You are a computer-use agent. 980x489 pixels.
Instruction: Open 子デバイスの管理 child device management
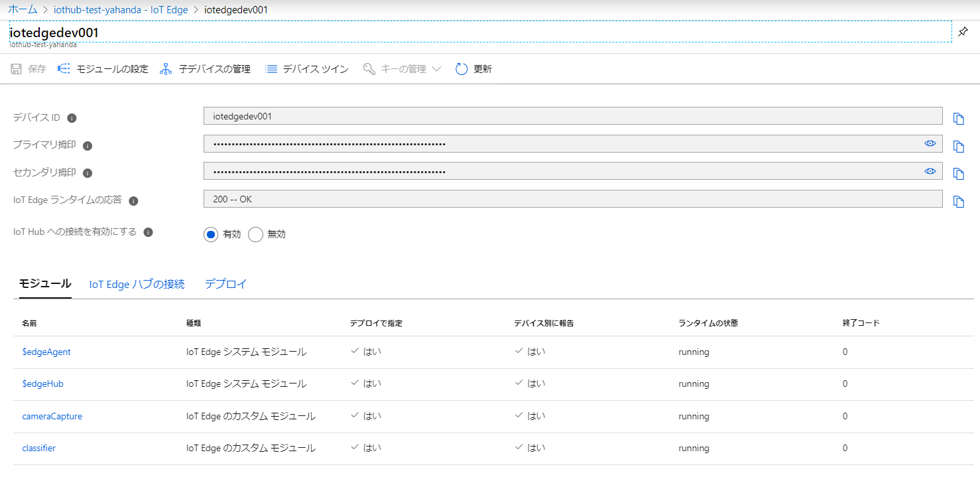pos(206,69)
